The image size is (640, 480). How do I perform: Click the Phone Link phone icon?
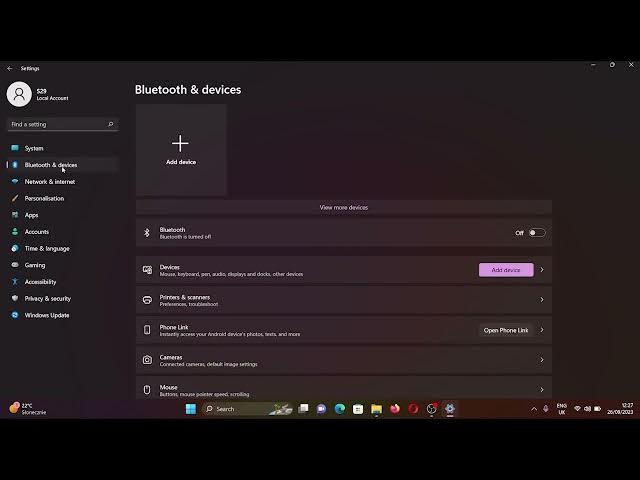tap(147, 330)
